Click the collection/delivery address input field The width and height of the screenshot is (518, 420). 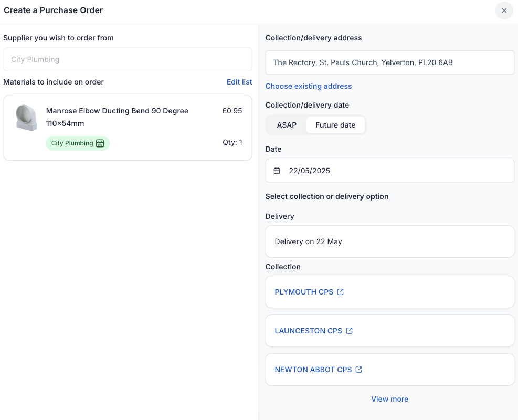(x=389, y=62)
